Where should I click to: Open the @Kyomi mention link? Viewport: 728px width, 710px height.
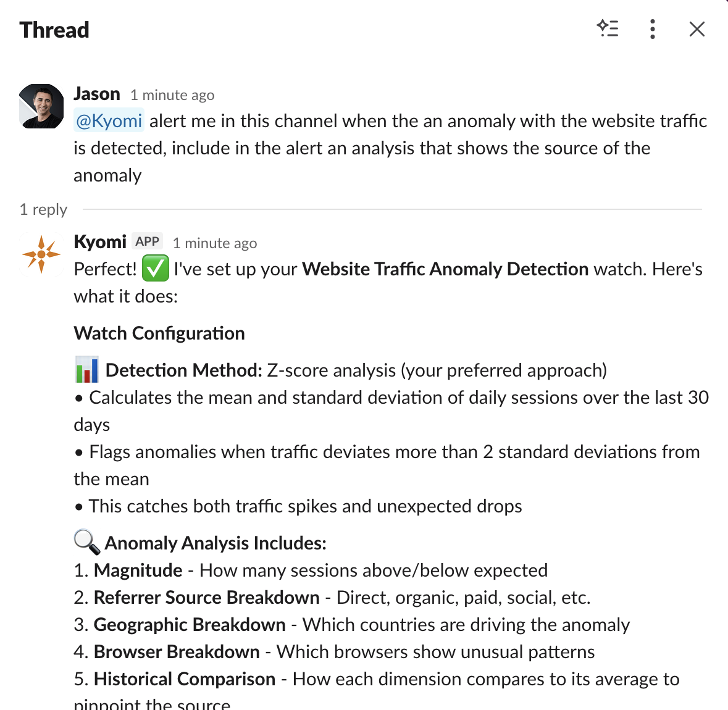pos(109,120)
